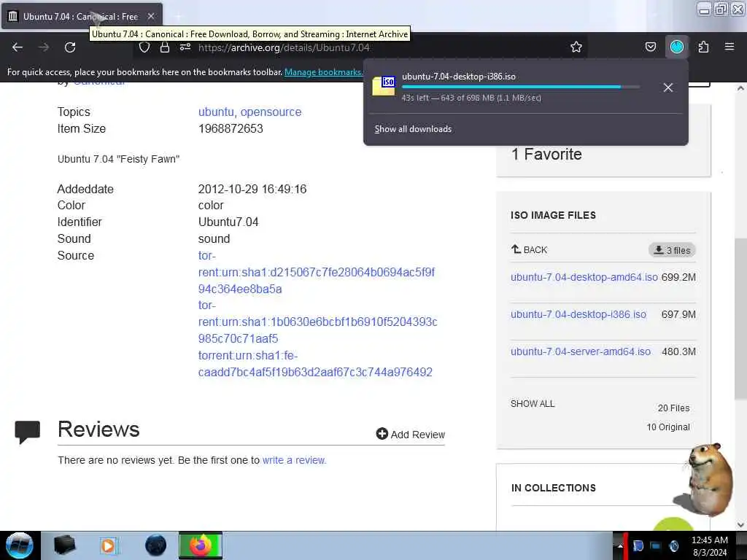This screenshot has width=747, height=560.
Task: Save page to Pocket
Action: point(650,47)
